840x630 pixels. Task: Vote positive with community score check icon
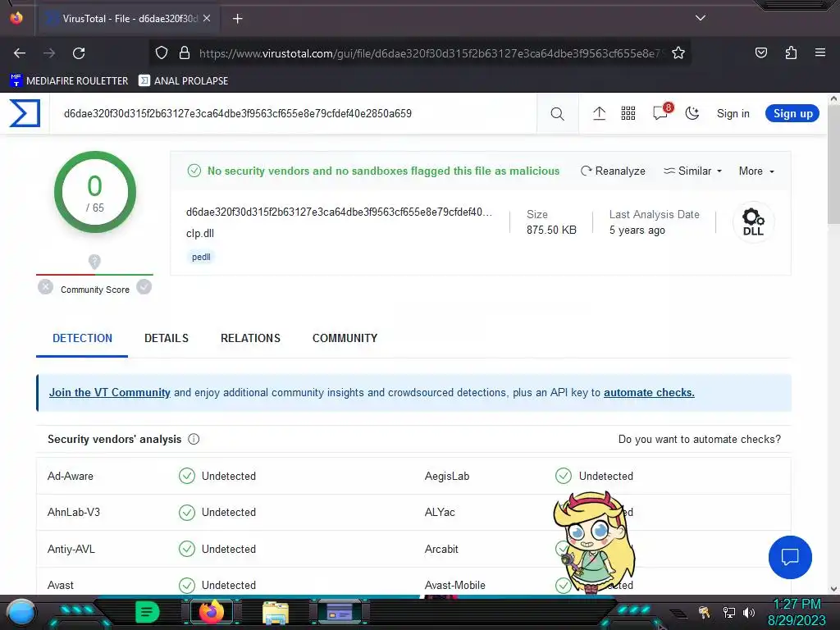pos(144,287)
